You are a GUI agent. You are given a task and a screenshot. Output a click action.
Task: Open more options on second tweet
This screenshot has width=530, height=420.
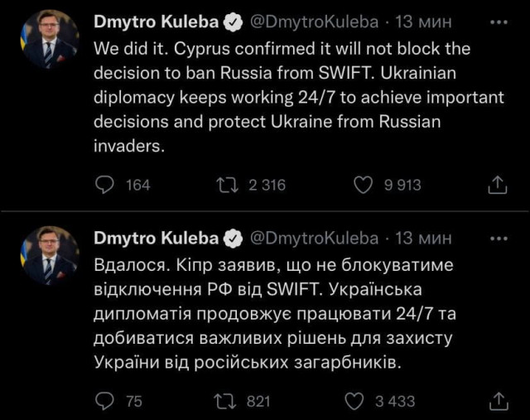[498, 239]
